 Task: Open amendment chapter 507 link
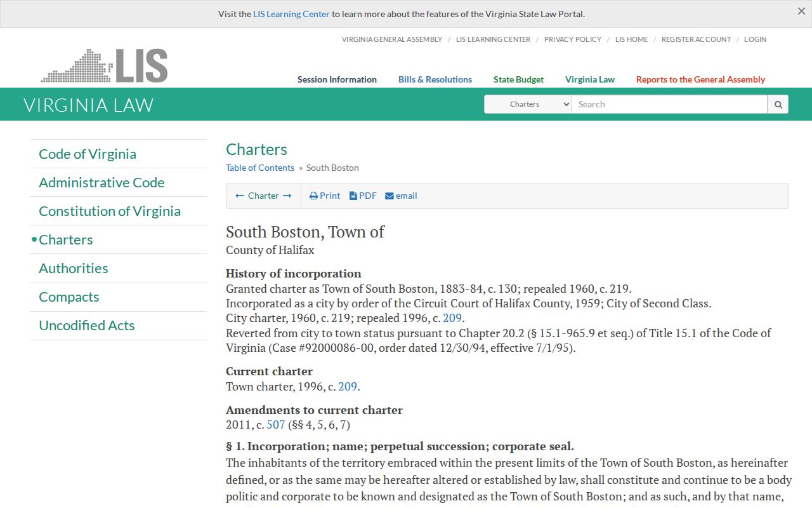(276, 425)
